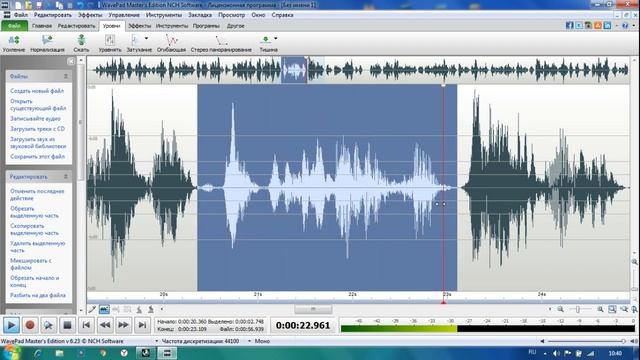Open the Огибающая envelope tool
The image size is (640, 360).
[x=171, y=40]
